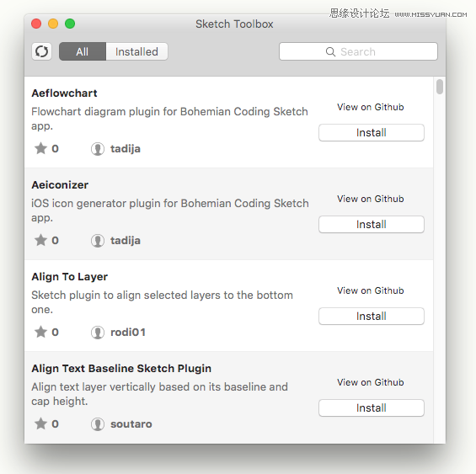Click soutaro's avatar icon

point(98,424)
